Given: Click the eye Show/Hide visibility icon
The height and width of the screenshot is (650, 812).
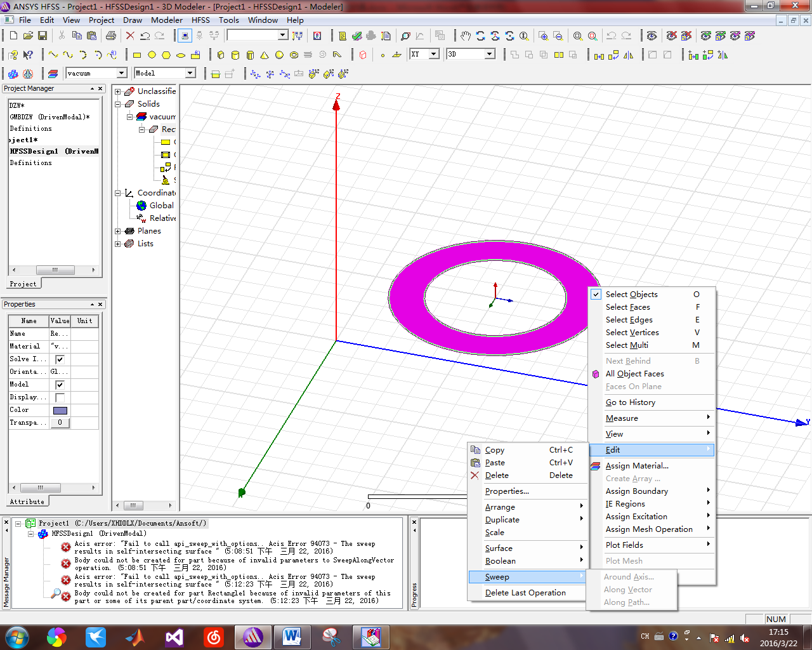Looking at the screenshot, I should point(652,36).
